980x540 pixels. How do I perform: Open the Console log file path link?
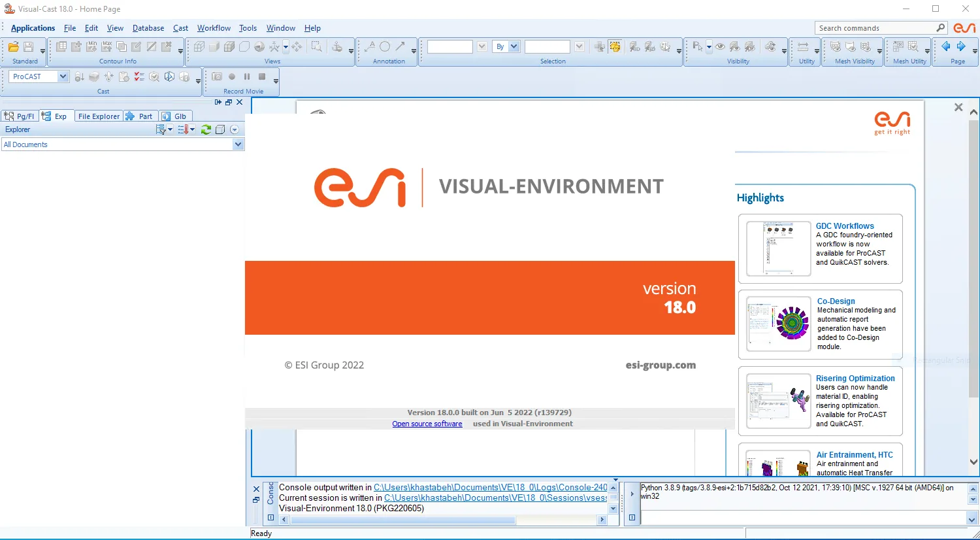click(x=491, y=487)
